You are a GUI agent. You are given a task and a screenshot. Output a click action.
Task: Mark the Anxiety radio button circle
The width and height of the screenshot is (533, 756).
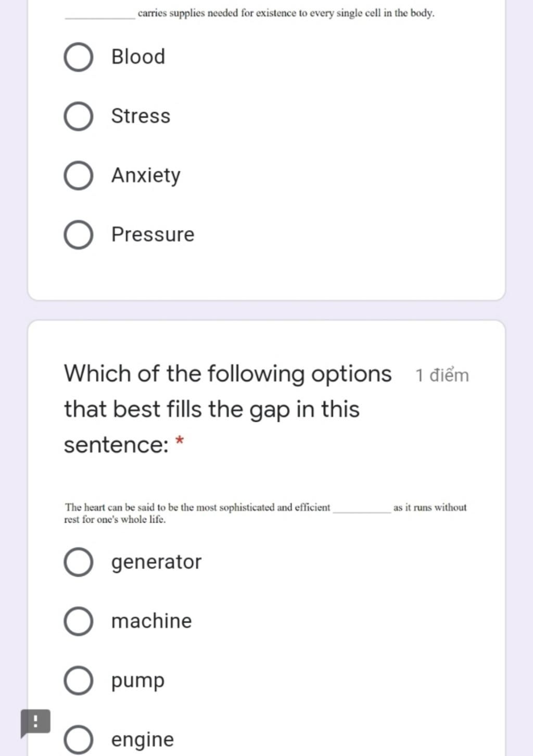[79, 175]
